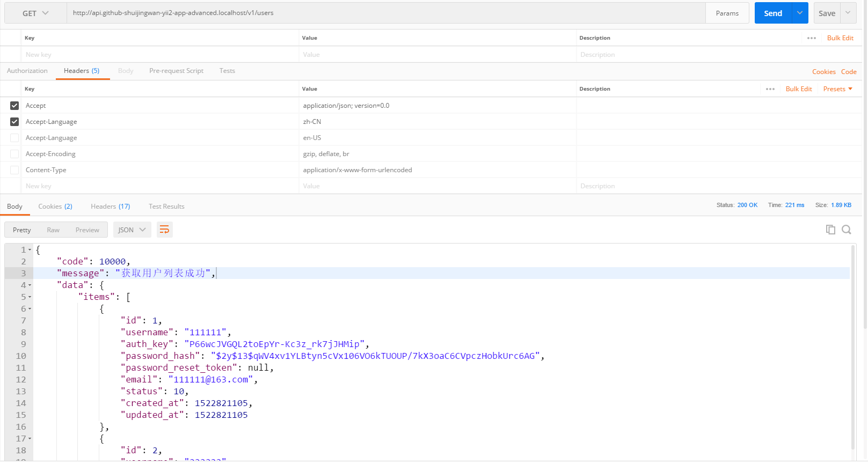Click the three-dots options in headers table
The width and height of the screenshot is (868, 464).
point(770,89)
